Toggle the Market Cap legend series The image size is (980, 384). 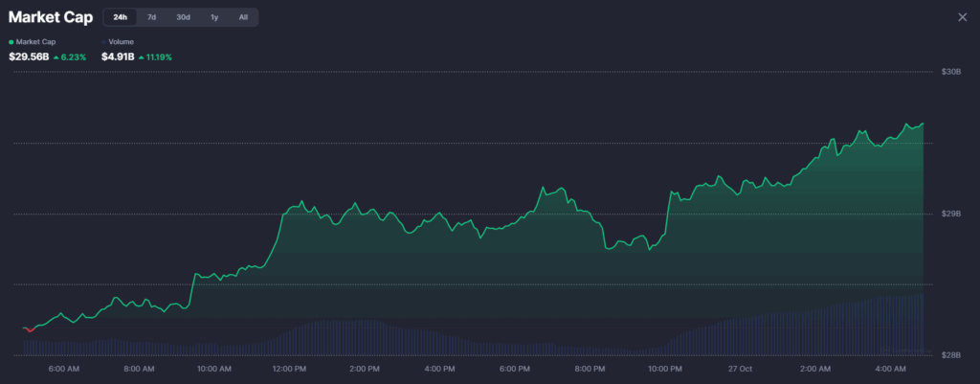coord(34,42)
